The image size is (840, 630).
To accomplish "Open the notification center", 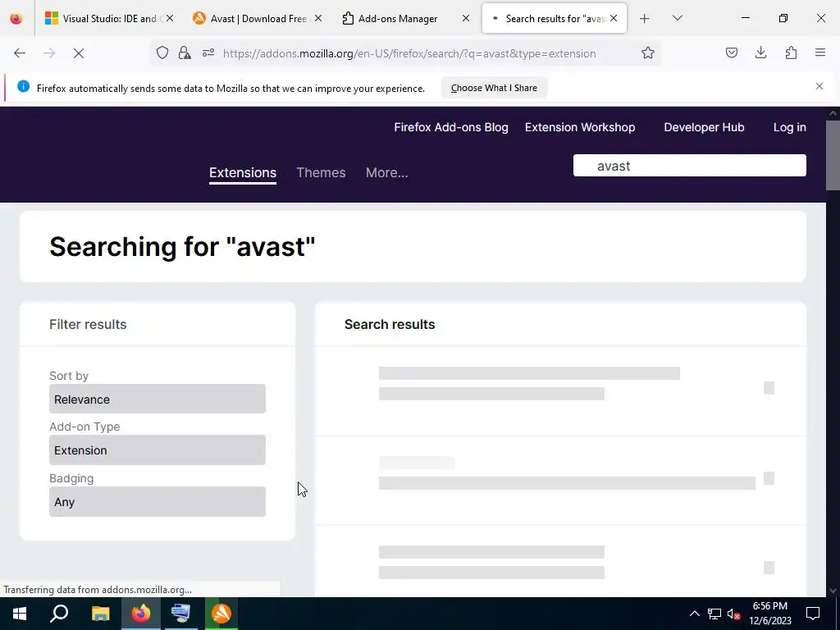I will click(x=813, y=614).
